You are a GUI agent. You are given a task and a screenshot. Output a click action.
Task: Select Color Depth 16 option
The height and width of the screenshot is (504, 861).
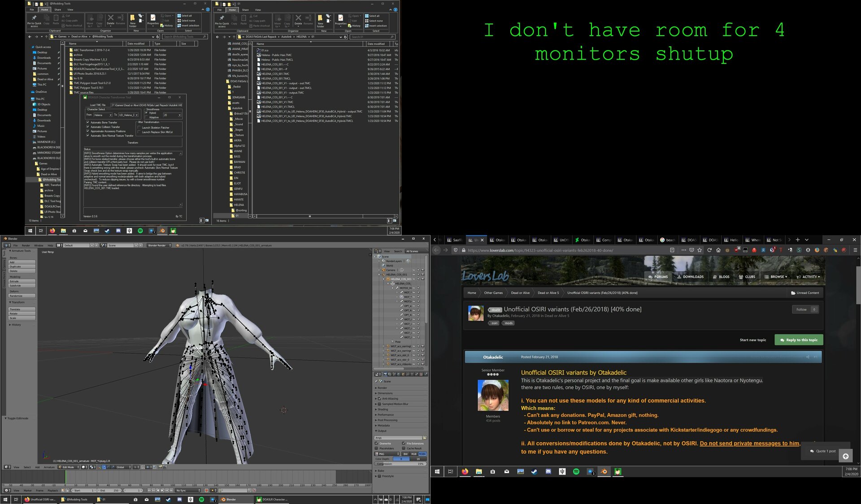[x=418, y=459]
